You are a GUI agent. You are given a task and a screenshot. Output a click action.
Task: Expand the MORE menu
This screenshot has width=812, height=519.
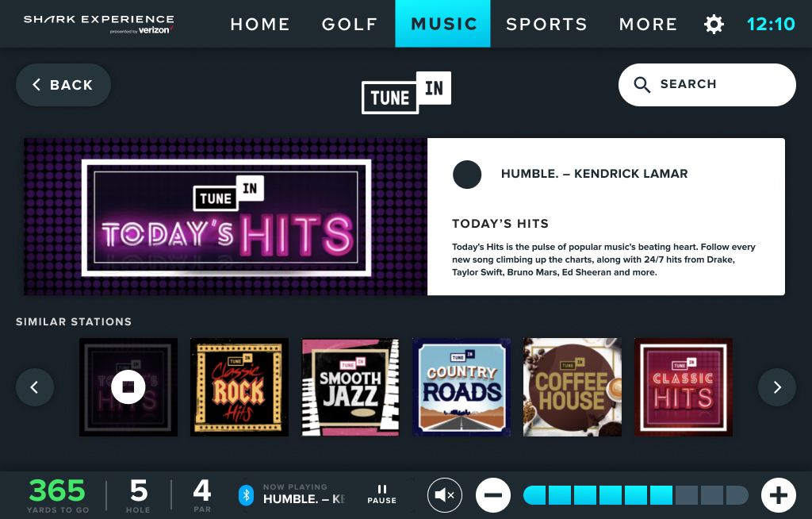click(649, 24)
